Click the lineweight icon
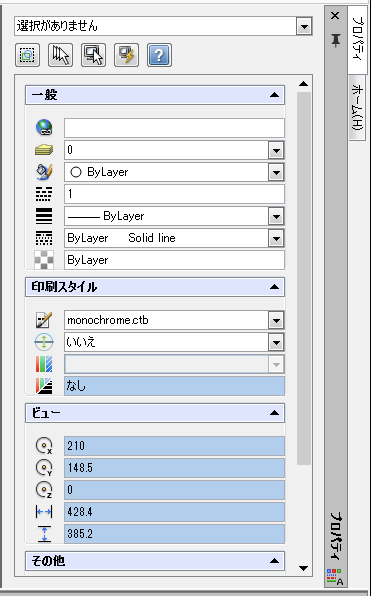The height and width of the screenshot is (602, 378). click(44, 216)
